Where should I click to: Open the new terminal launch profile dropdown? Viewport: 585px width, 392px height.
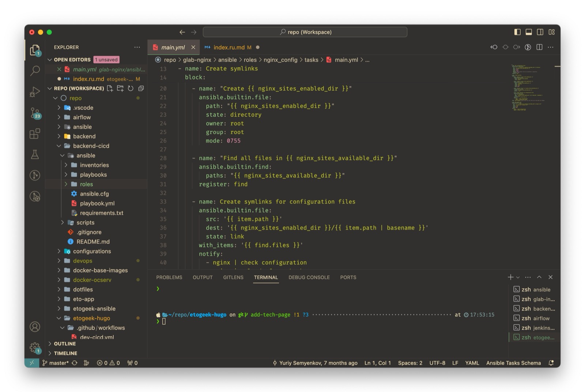[x=518, y=278]
